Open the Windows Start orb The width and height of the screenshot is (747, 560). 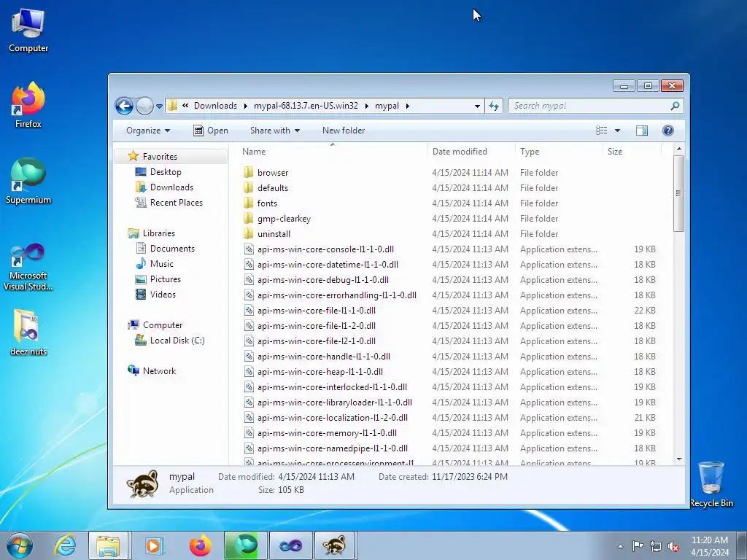click(x=20, y=545)
